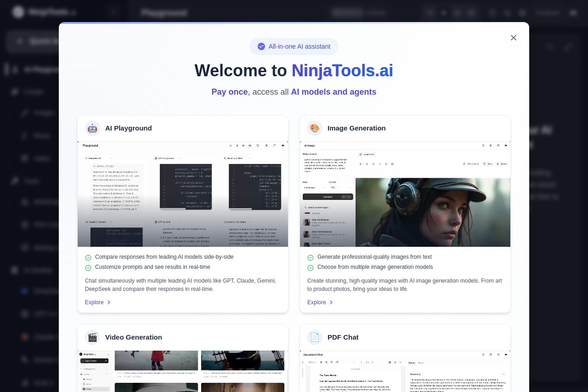Viewport: 588px width, 392px height.
Task: Click the 'All-in-one AI assistant' label
Action: (300, 46)
